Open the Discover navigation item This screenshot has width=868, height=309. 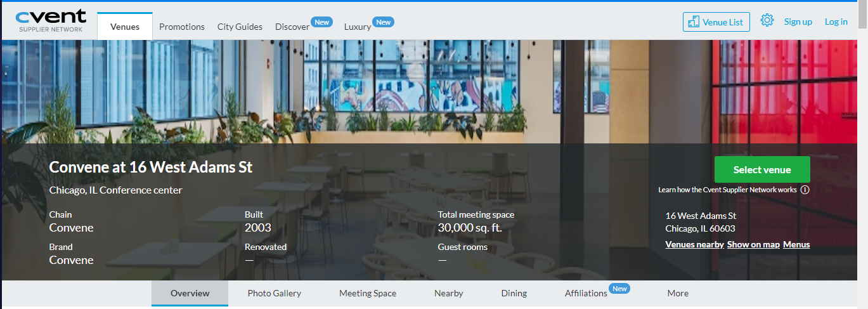[x=292, y=27]
